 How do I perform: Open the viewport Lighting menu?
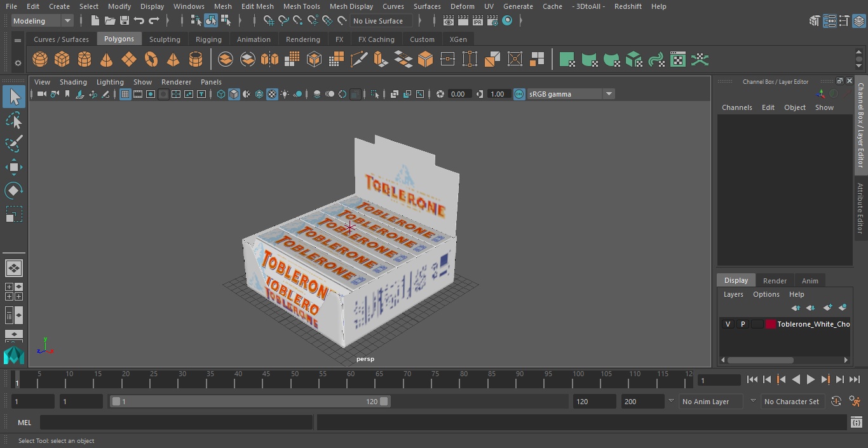pos(110,82)
